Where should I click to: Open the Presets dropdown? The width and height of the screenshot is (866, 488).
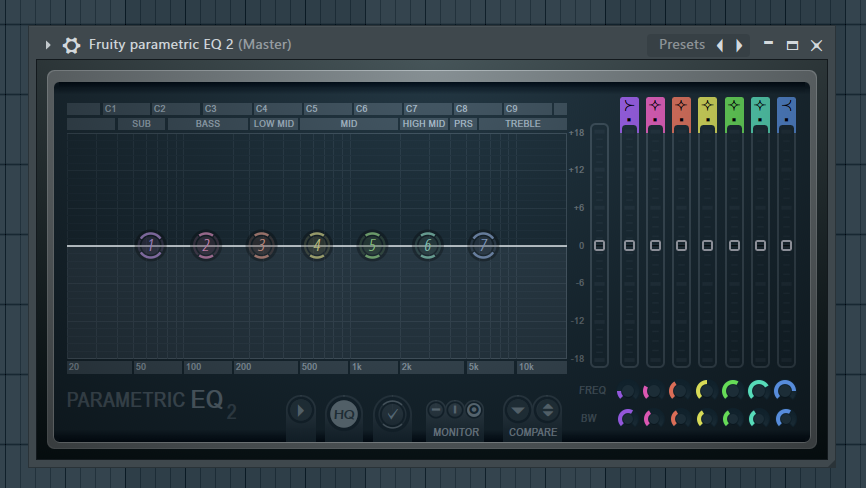682,45
